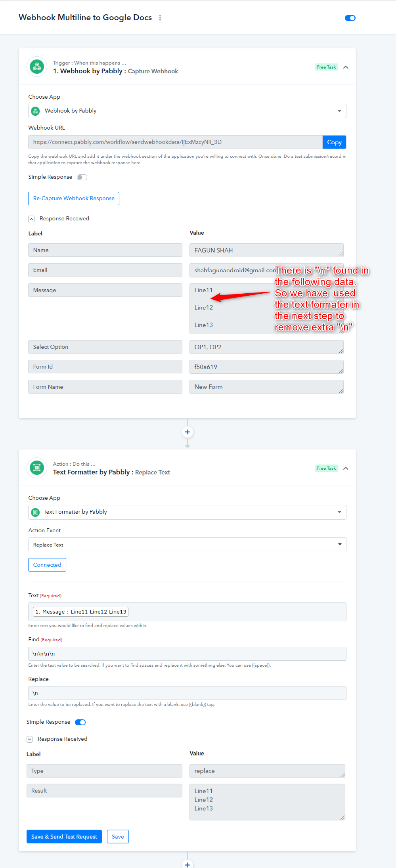Open the workflow three-dot options menu
The height and width of the screenshot is (868, 396).
tap(160, 18)
